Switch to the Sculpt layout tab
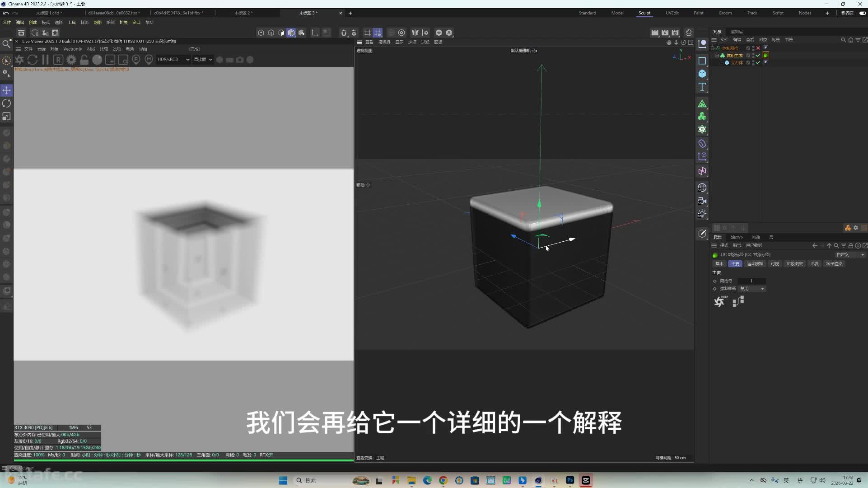 pyautogui.click(x=644, y=13)
